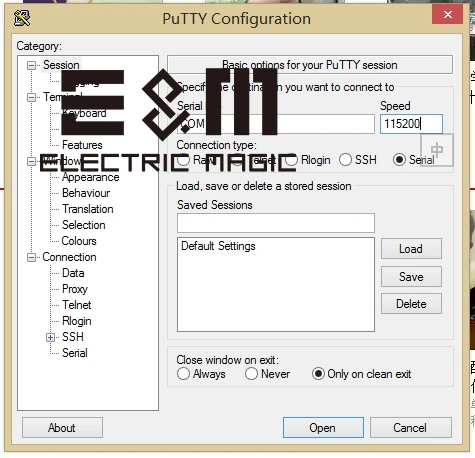
Task: Close the PuTTY Configuration window
Action: tap(448, 14)
